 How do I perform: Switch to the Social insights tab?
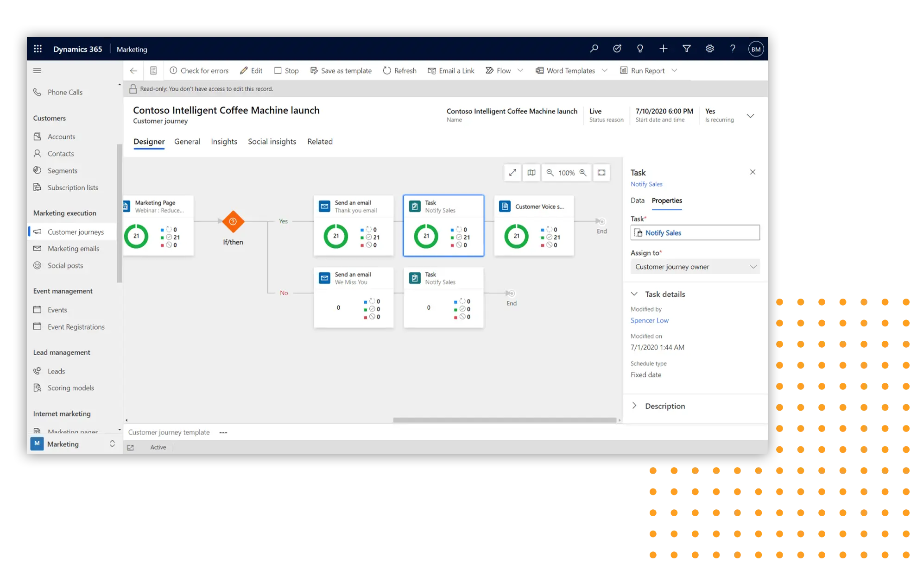click(272, 142)
